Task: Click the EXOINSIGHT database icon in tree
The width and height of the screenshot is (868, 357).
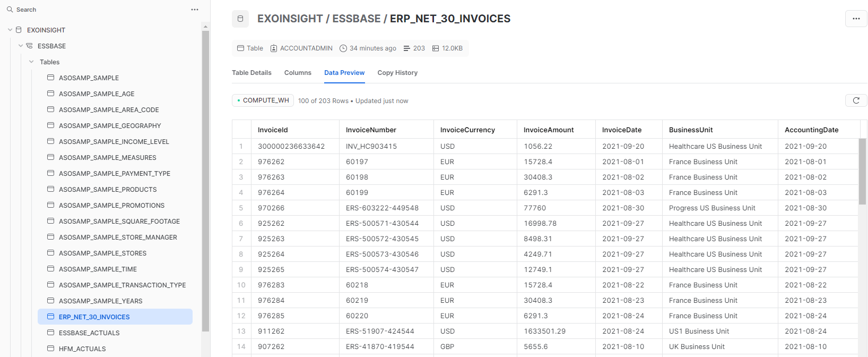Action: point(19,30)
